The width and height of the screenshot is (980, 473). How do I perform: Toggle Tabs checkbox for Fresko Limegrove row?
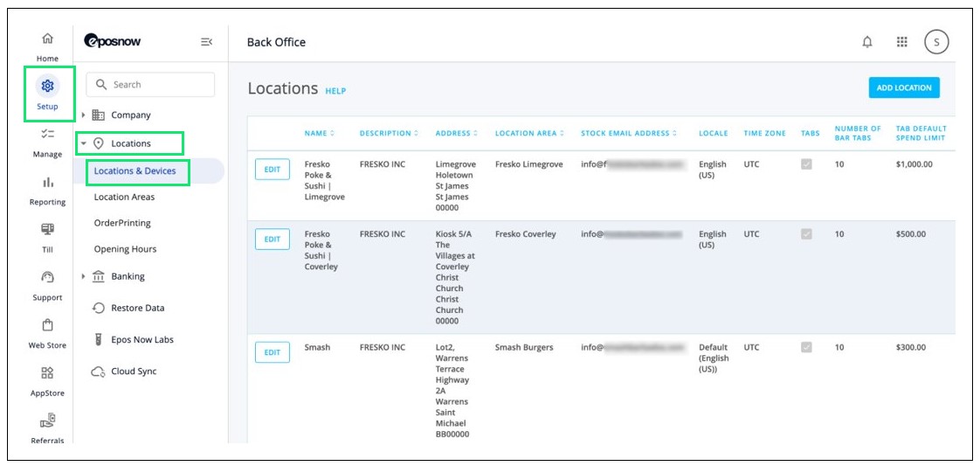click(806, 164)
